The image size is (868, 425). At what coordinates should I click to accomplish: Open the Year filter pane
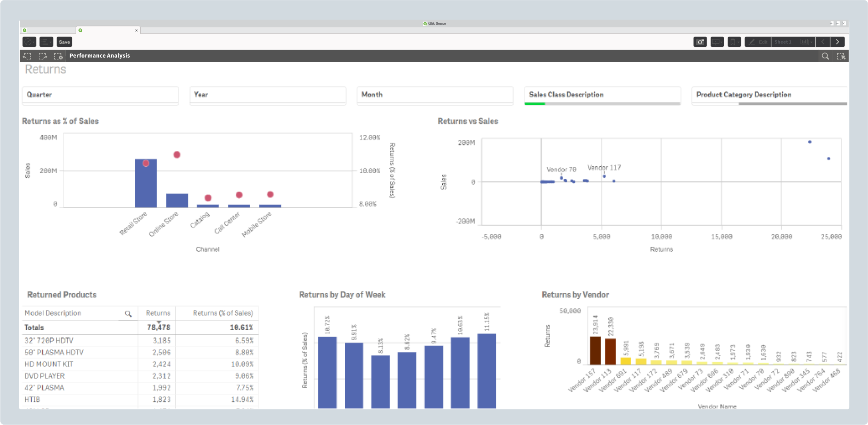click(x=268, y=95)
